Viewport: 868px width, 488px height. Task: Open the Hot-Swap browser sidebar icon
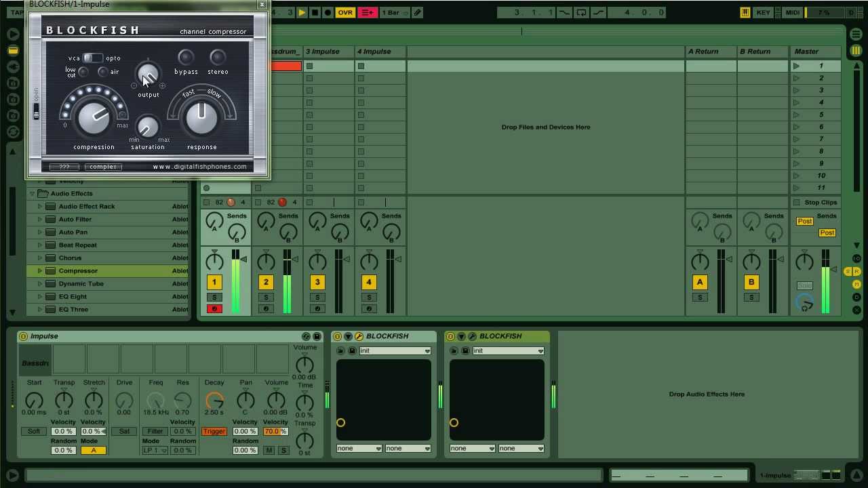click(13, 132)
